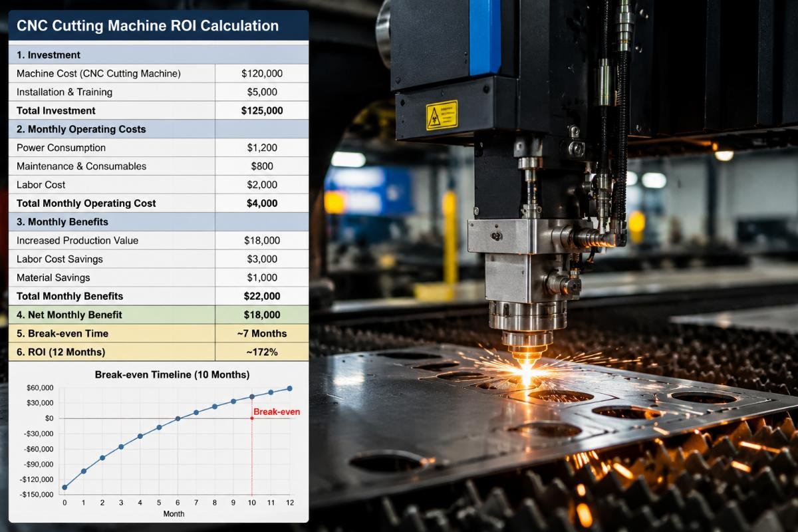Click the "10" x-axis tick label

[252, 501]
